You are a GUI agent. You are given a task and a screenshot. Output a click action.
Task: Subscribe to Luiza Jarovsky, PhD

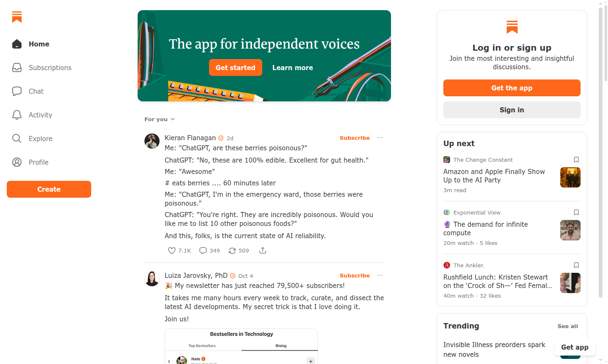coord(355,275)
